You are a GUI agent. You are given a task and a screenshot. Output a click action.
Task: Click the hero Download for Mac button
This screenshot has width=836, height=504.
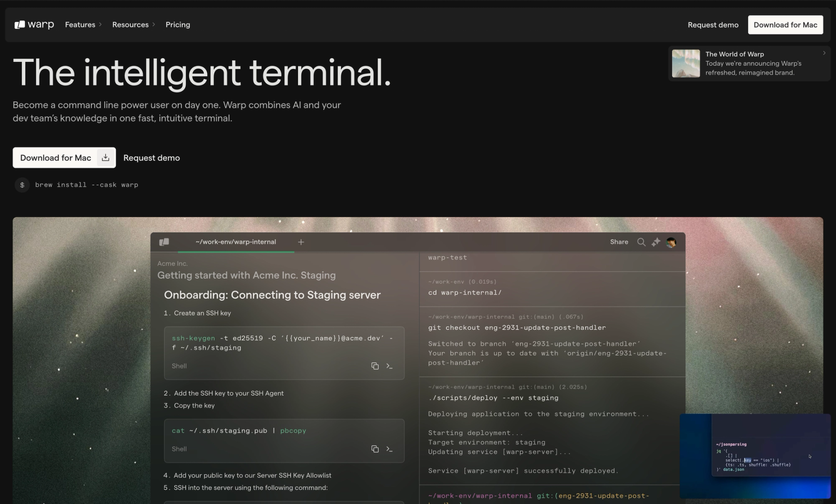(x=64, y=158)
